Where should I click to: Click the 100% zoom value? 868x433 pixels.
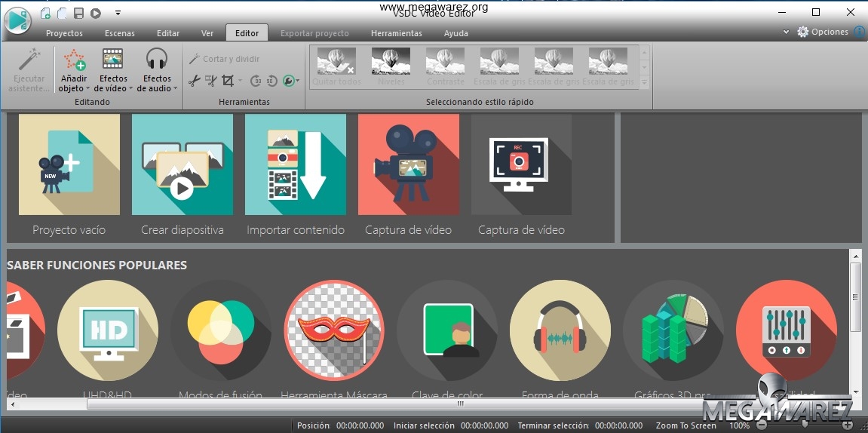pyautogui.click(x=740, y=425)
